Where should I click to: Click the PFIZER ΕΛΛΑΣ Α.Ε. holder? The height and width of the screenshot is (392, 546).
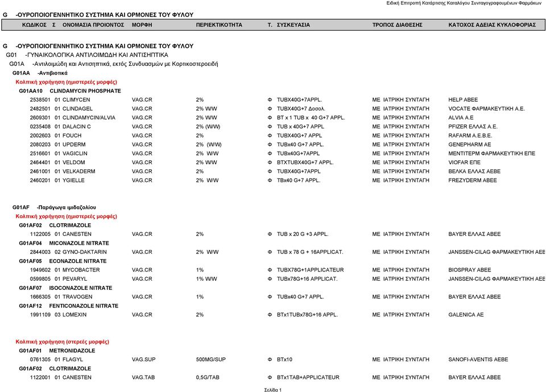(x=473, y=127)
